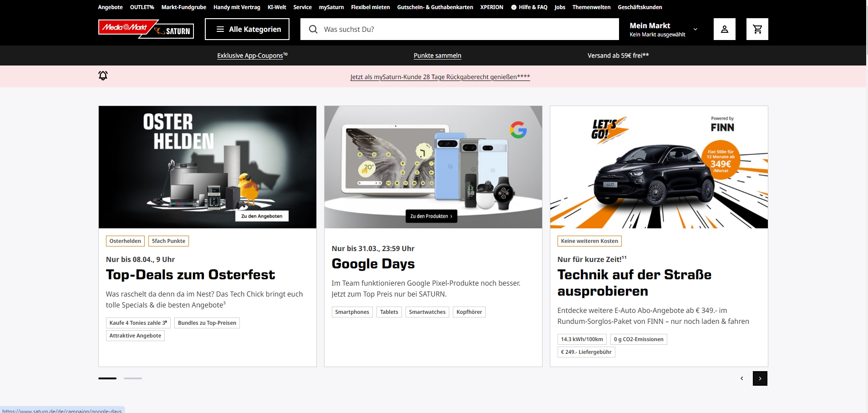The image size is (868, 413).
Task: Open Gutschein- & Guthabenkarten menu item
Action: pos(435,7)
